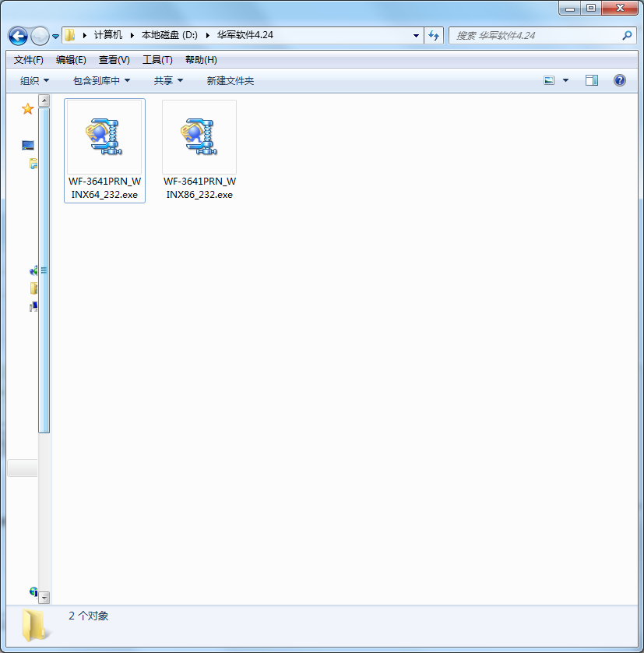Open the 文件(F) menu
The image size is (644, 653).
click(28, 60)
